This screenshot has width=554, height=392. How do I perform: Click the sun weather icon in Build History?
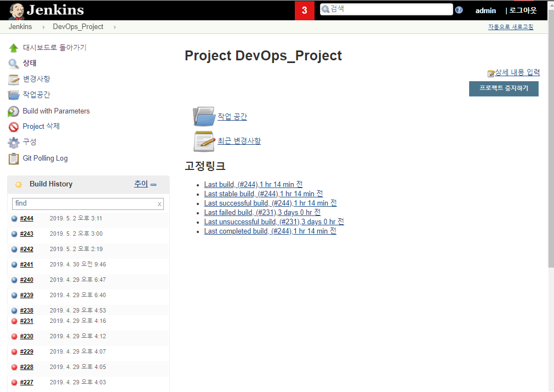tap(19, 184)
